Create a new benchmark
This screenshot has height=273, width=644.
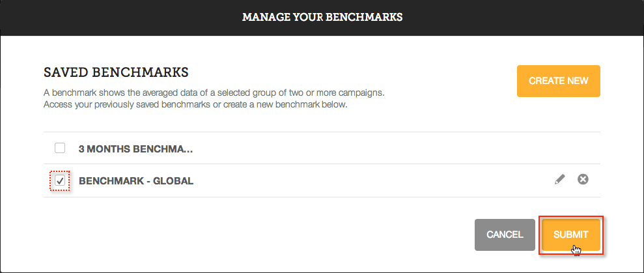tap(559, 81)
